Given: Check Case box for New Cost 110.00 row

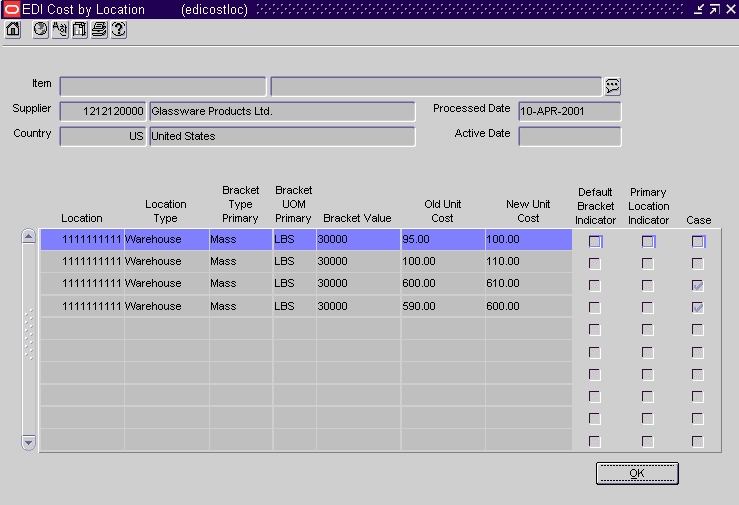Looking at the screenshot, I should (x=698, y=263).
